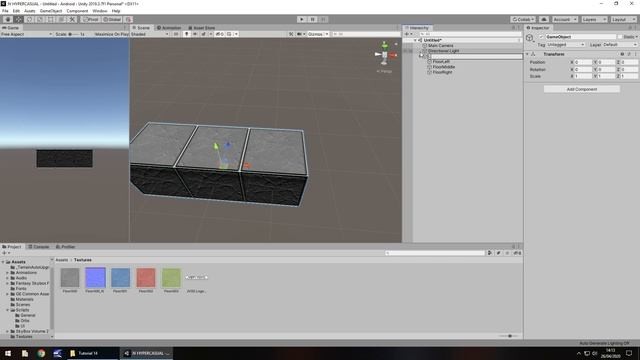Click the Play button
This screenshot has height=360, width=640.
[302, 19]
